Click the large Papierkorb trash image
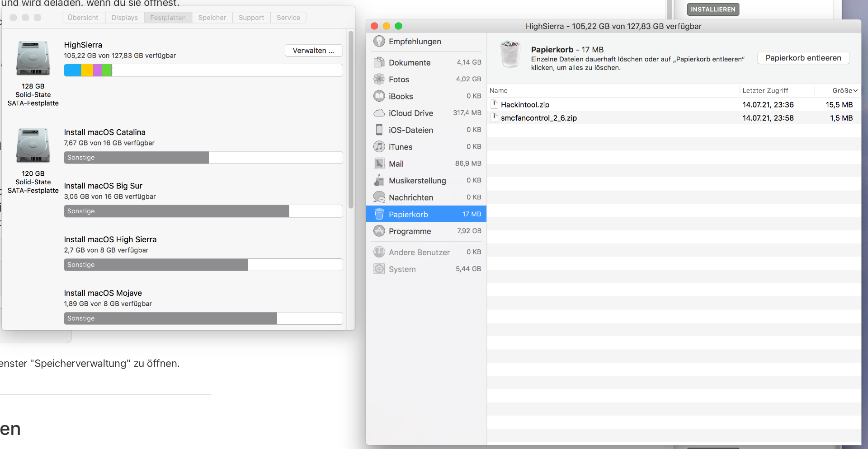The image size is (868, 449). [510, 54]
